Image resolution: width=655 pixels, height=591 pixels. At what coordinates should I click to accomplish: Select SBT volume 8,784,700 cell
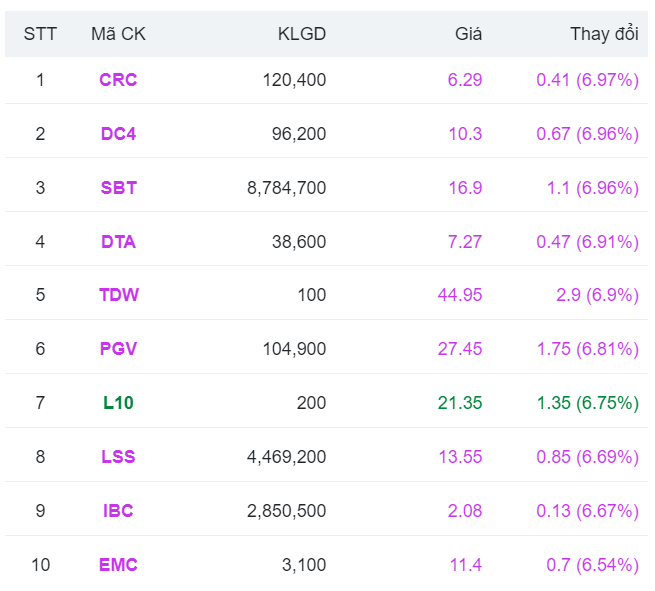[286, 188]
